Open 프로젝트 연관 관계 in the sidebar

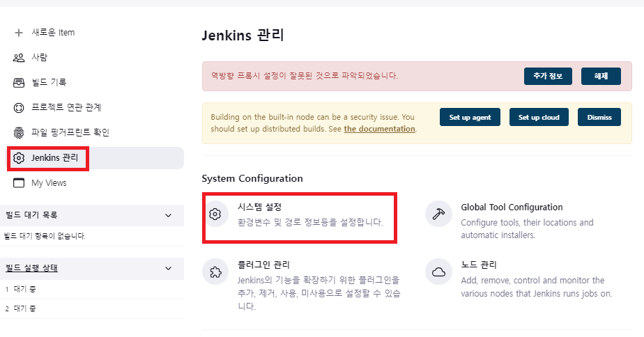[x=66, y=107]
